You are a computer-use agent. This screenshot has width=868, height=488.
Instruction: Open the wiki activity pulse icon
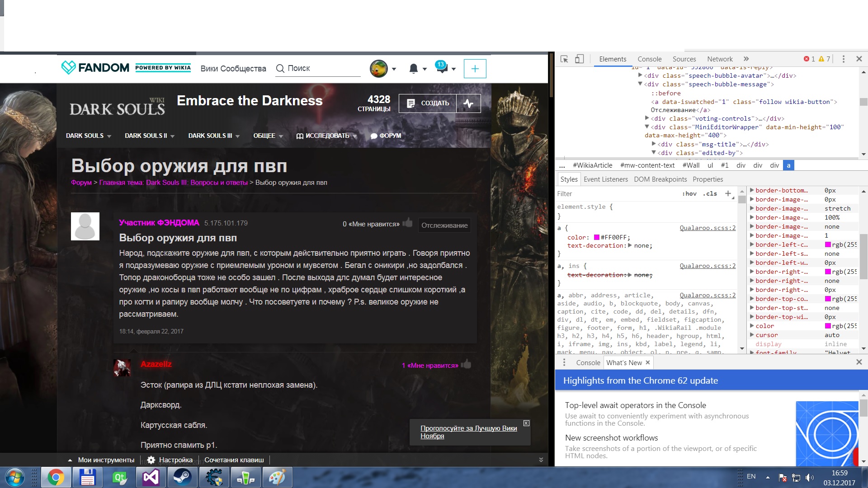(468, 103)
